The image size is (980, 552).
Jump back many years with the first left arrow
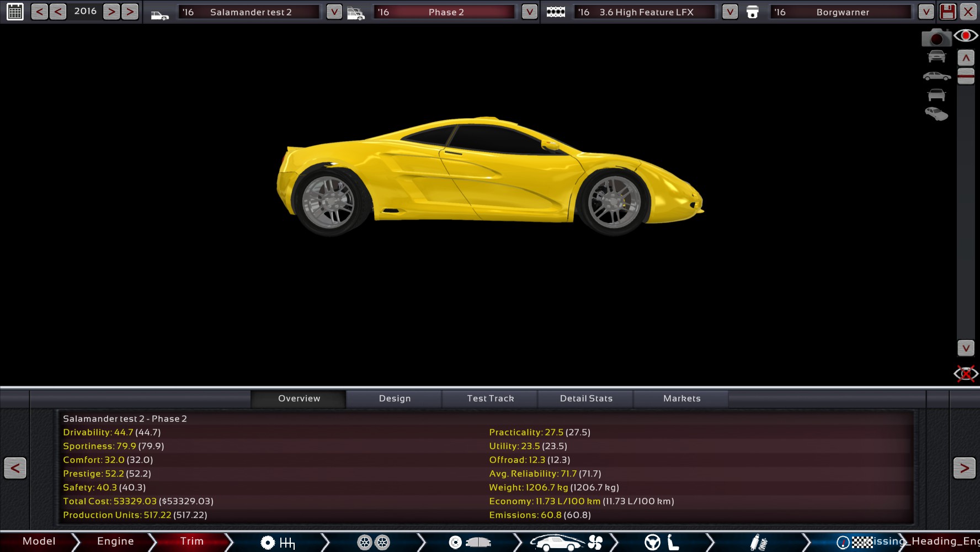click(x=39, y=12)
